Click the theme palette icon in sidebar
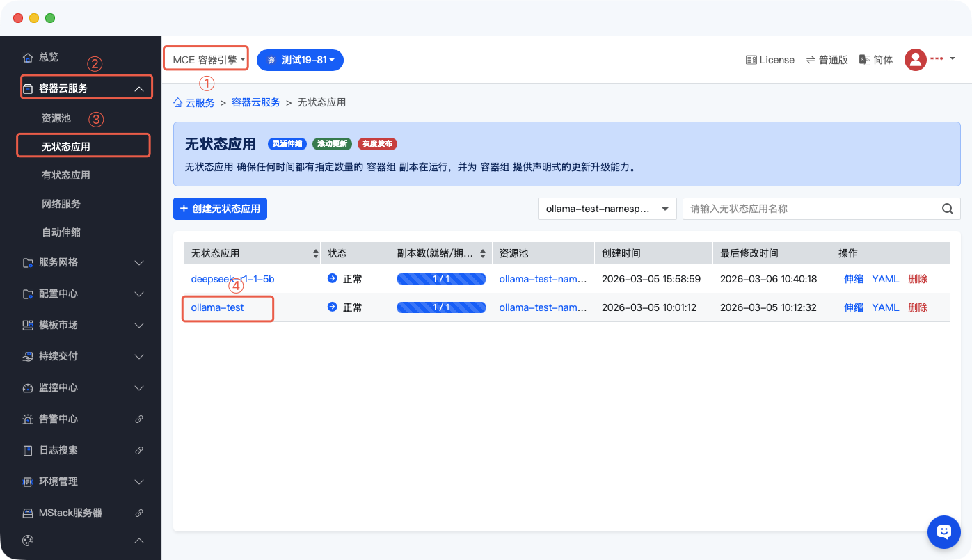Viewport: 972px width, 560px height. pyautogui.click(x=28, y=541)
